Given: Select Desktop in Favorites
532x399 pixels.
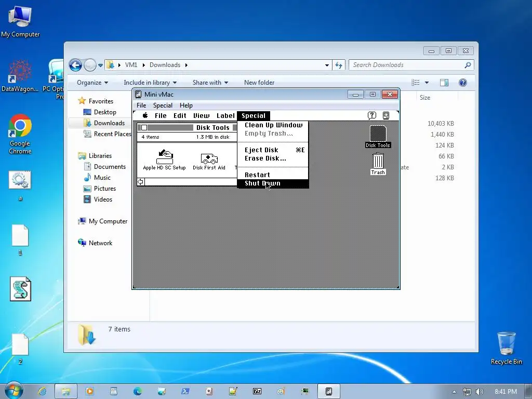Looking at the screenshot, I should (x=100, y=112).
